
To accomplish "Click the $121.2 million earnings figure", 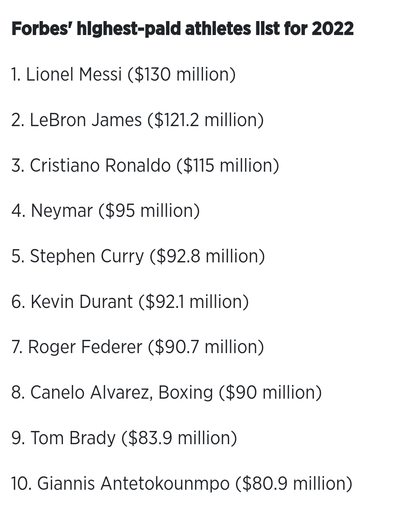I will [x=206, y=120].
